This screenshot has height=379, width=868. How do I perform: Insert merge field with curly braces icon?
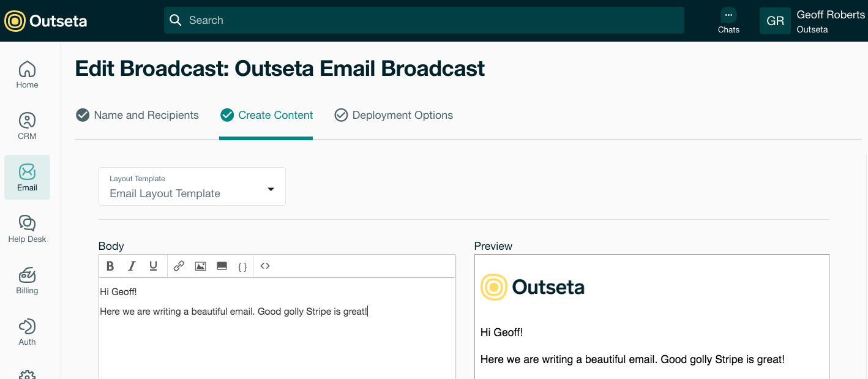tap(242, 266)
